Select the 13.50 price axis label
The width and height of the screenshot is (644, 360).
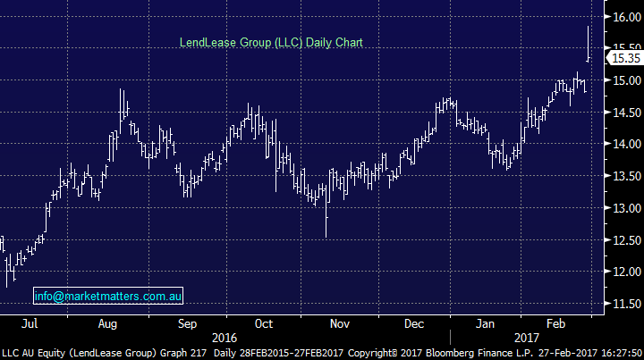coord(627,176)
